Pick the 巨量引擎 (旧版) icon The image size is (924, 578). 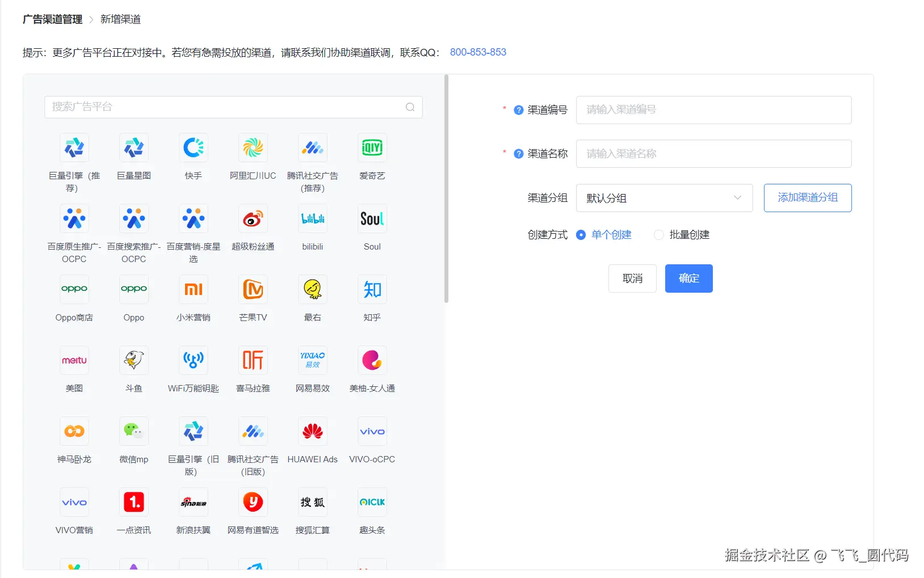tap(194, 431)
